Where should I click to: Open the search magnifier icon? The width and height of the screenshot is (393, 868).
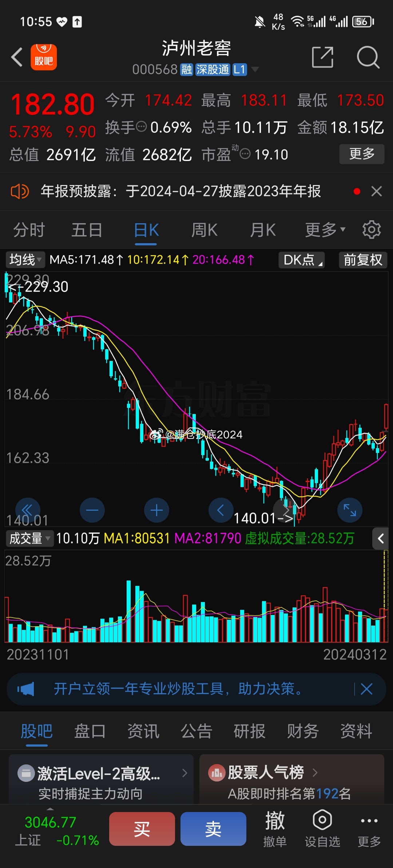coord(368,57)
